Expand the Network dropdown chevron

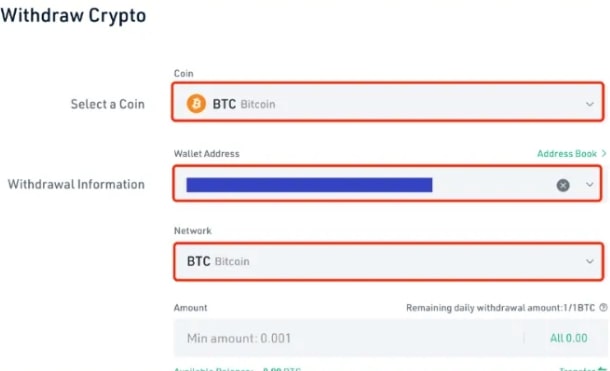tap(590, 261)
